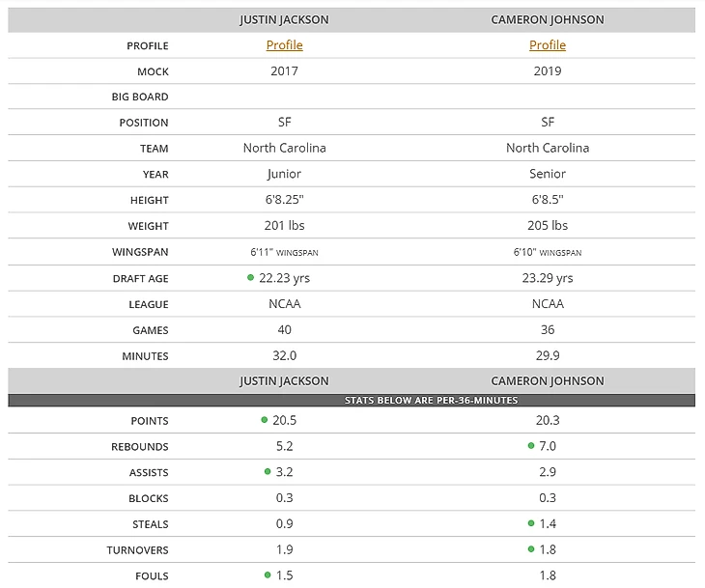The image size is (705, 588).
Task: Click the Draft Age row label
Action: click(x=140, y=278)
